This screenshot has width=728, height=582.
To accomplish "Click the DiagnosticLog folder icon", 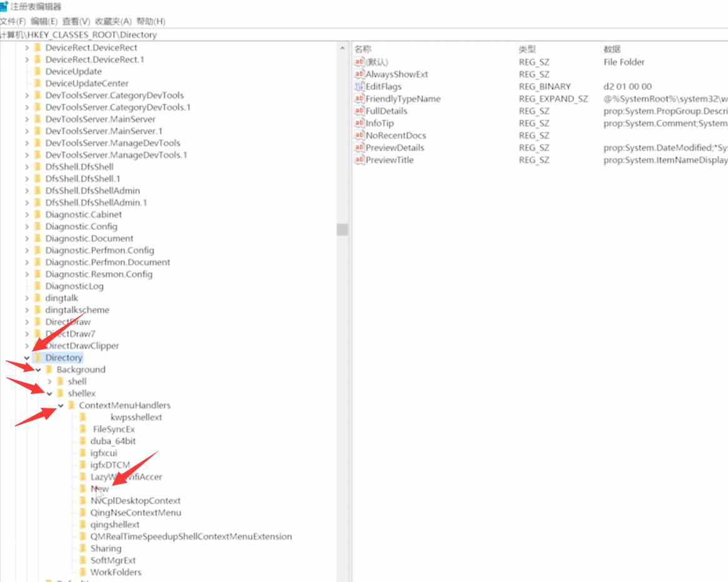I will click(x=38, y=287).
